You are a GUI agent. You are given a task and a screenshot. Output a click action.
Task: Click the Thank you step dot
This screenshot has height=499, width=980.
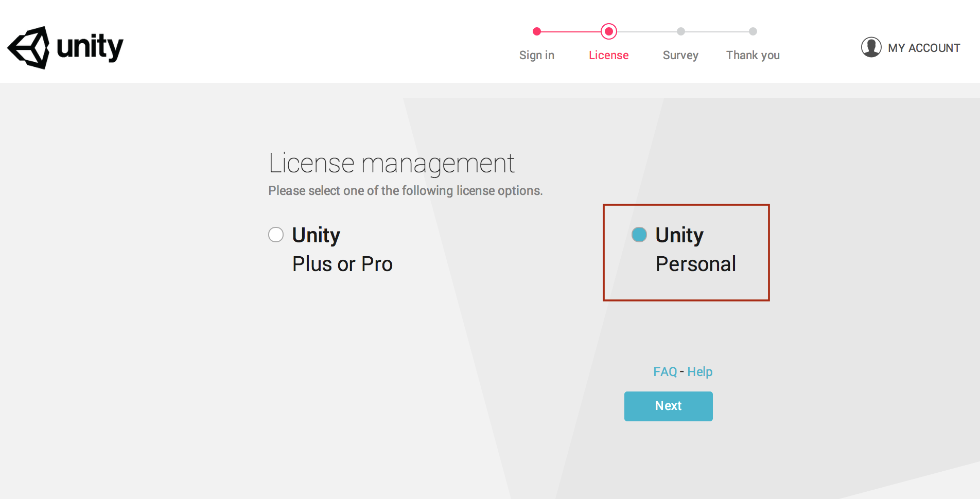click(752, 31)
